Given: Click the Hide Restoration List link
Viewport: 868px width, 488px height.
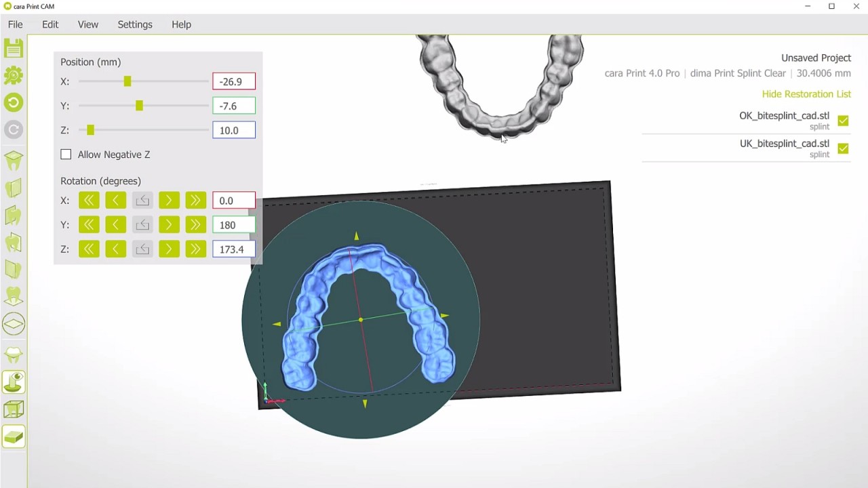Looking at the screenshot, I should [x=806, y=94].
